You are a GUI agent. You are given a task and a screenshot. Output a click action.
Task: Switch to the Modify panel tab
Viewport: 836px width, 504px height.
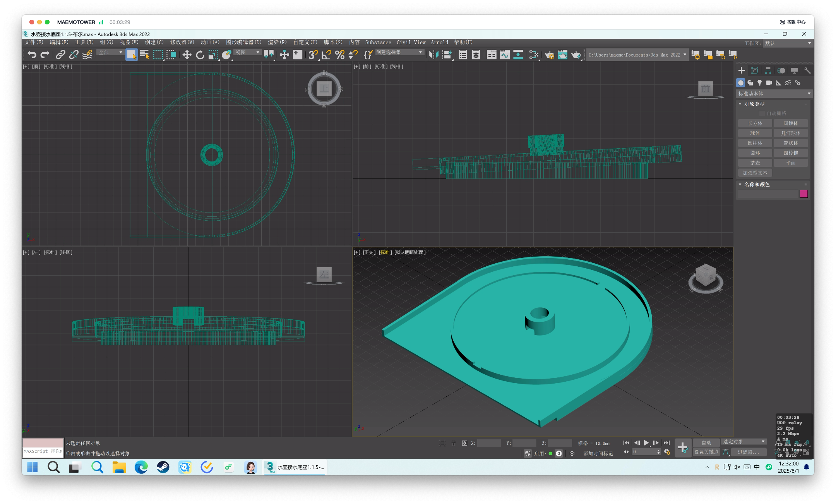(x=755, y=70)
